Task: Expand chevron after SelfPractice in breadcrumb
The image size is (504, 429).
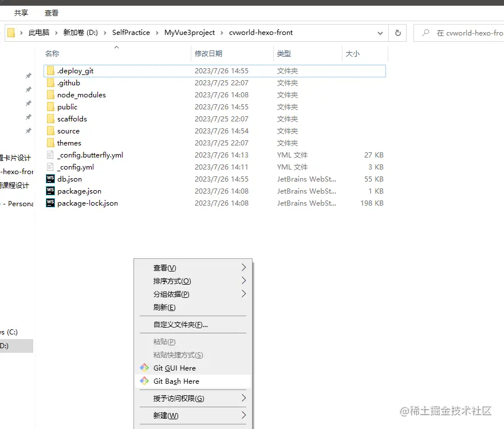Action: pyautogui.click(x=157, y=33)
